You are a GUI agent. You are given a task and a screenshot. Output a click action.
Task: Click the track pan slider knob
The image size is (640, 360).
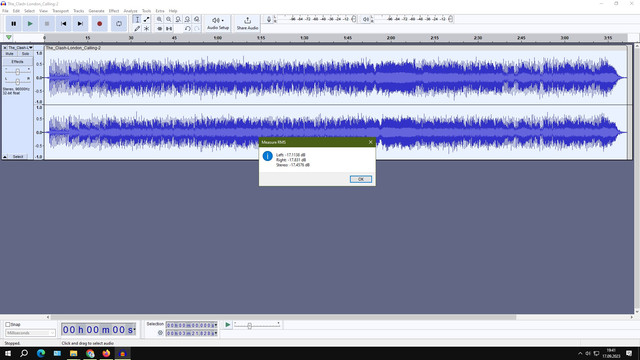click(x=18, y=82)
